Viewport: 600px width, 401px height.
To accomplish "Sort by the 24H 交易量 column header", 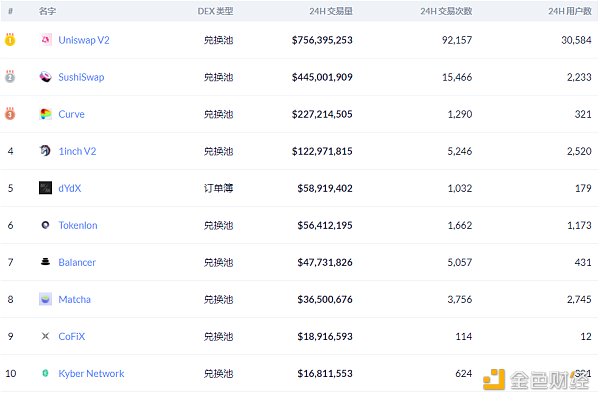I will [331, 11].
